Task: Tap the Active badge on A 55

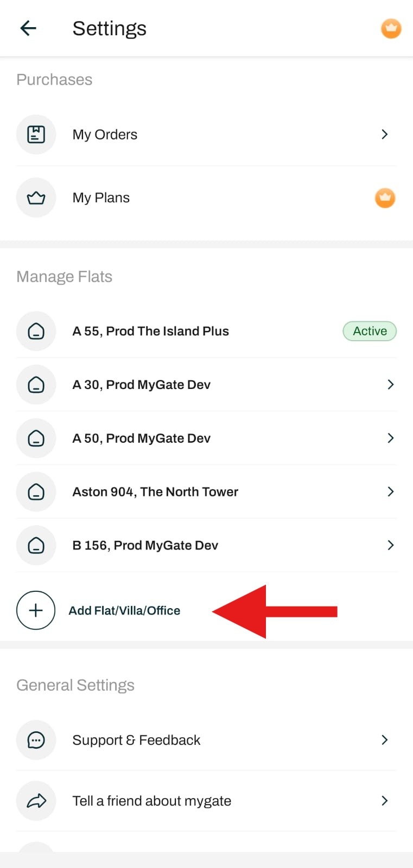Action: (370, 331)
